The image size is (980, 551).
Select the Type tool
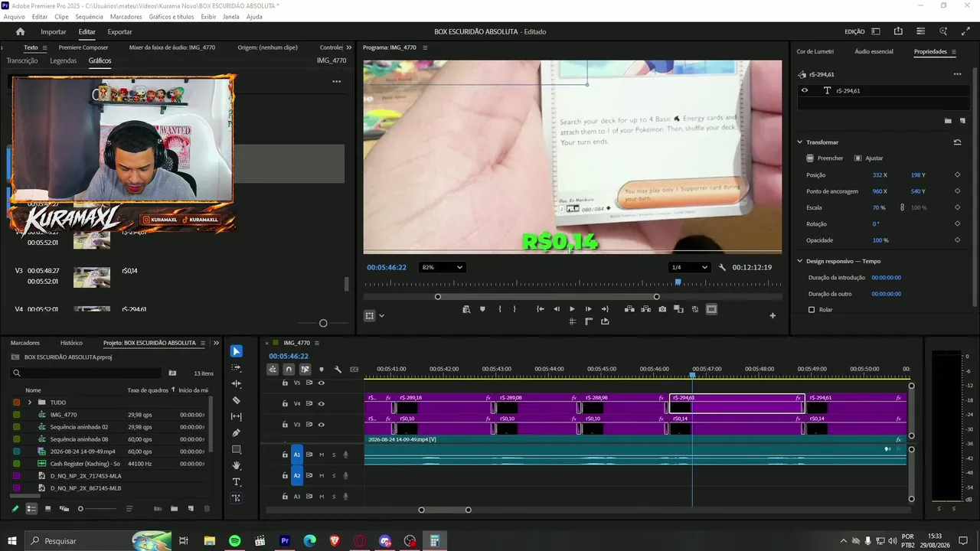237,482
